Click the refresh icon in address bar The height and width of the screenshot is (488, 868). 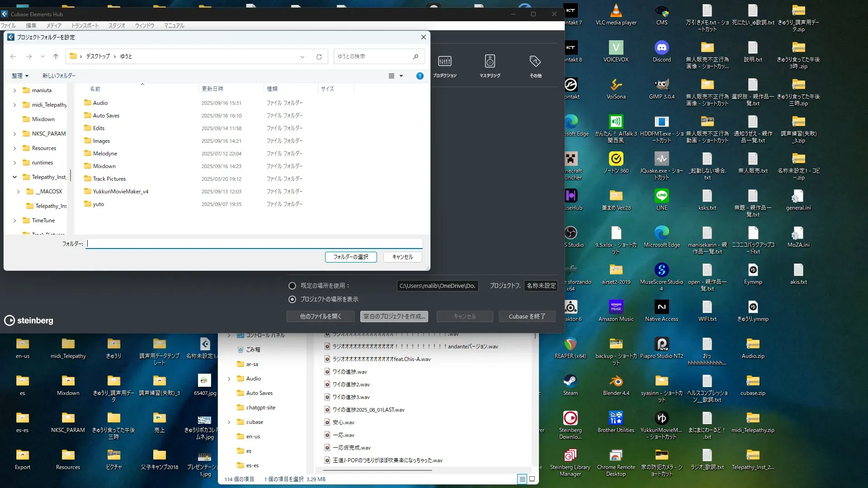[x=319, y=57]
